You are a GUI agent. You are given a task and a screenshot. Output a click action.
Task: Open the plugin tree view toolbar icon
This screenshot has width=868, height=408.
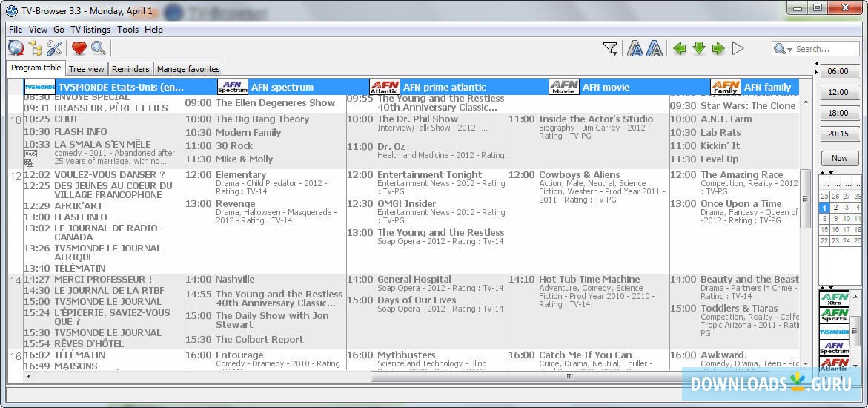36,48
